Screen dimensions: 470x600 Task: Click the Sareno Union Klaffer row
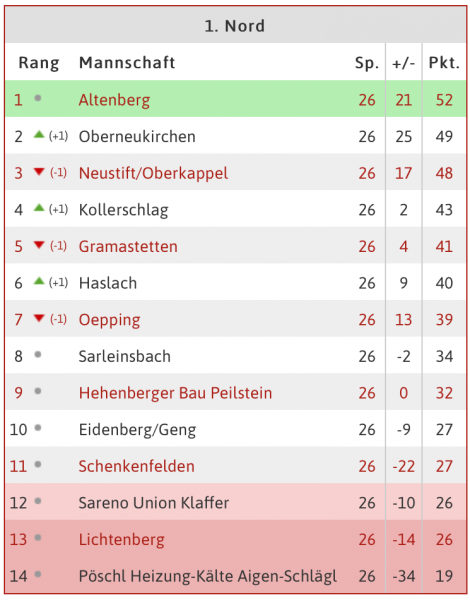[x=235, y=502]
